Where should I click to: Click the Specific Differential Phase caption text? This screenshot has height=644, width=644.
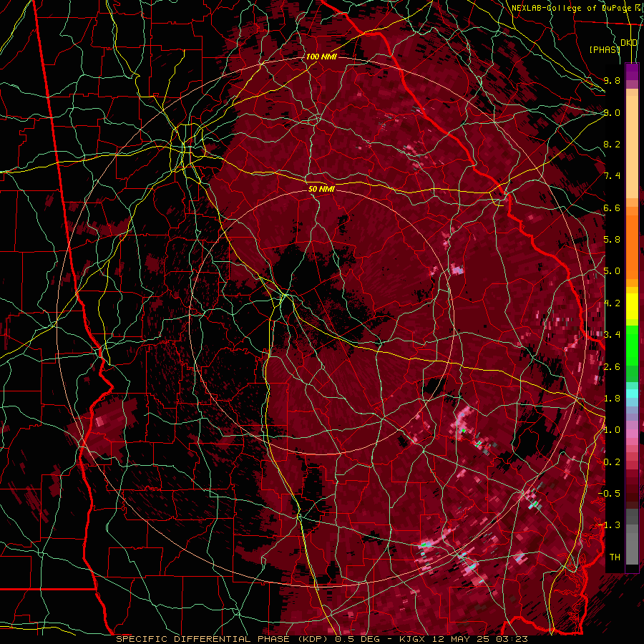click(321, 639)
